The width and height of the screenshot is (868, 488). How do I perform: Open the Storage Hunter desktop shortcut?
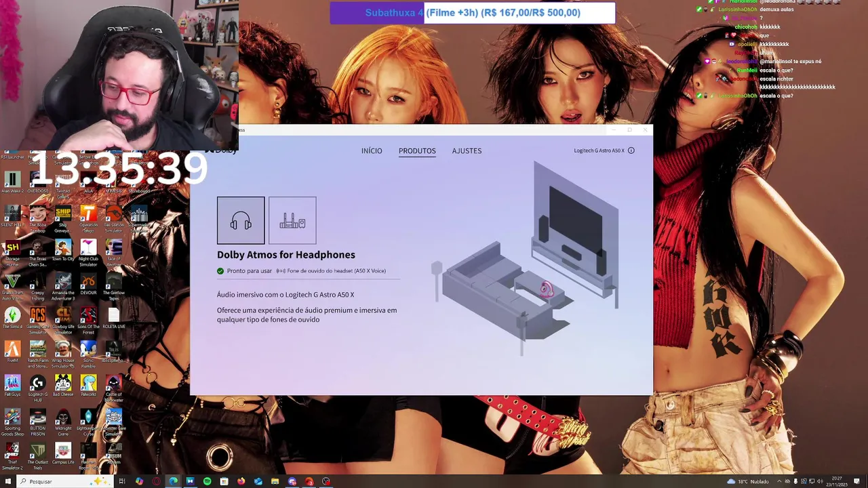(12, 252)
